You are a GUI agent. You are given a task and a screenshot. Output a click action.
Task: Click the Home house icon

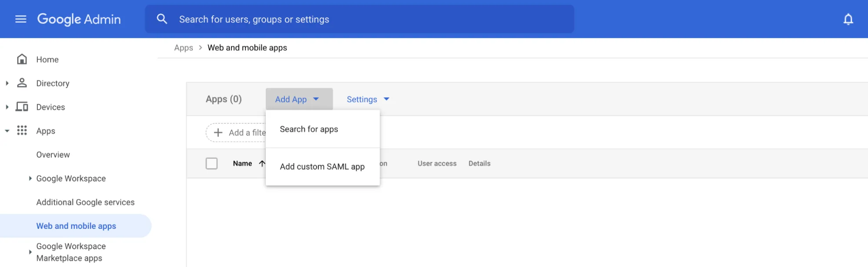[x=22, y=59]
